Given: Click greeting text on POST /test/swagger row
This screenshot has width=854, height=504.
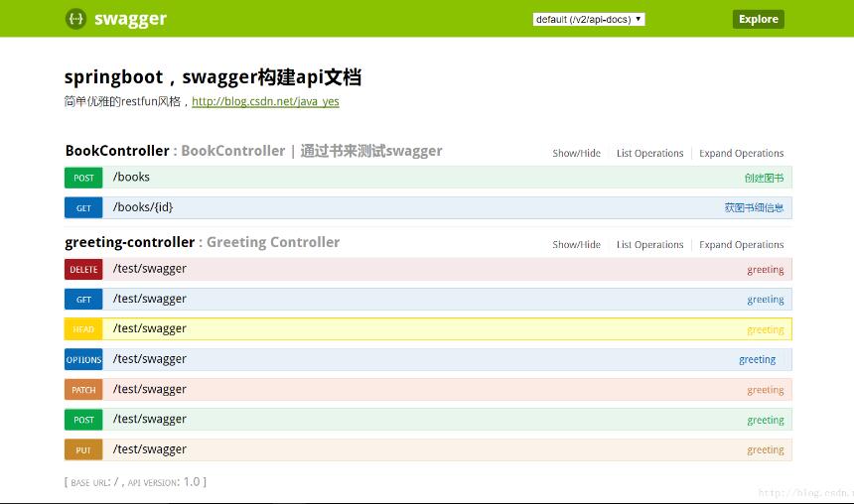Looking at the screenshot, I should click(x=766, y=421).
